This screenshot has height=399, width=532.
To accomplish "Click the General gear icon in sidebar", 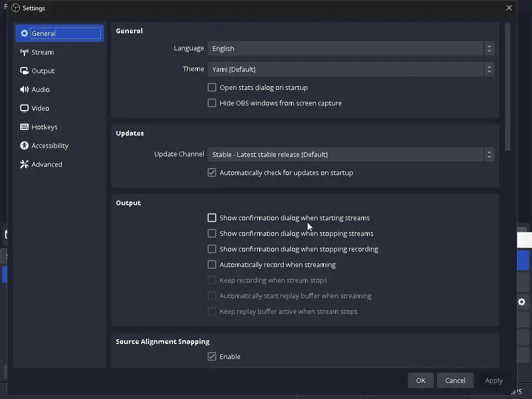I will click(24, 33).
